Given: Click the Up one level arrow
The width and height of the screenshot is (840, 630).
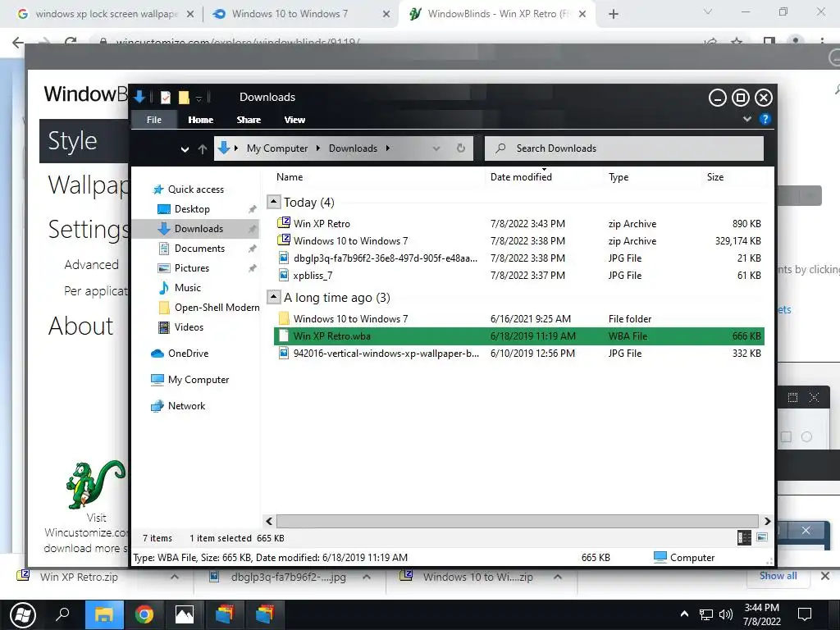Looking at the screenshot, I should (x=202, y=149).
